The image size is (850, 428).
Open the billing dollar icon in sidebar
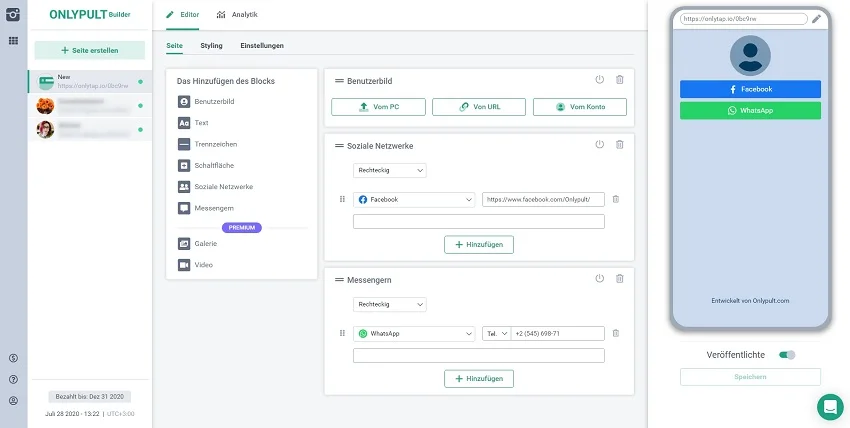pyautogui.click(x=13, y=358)
